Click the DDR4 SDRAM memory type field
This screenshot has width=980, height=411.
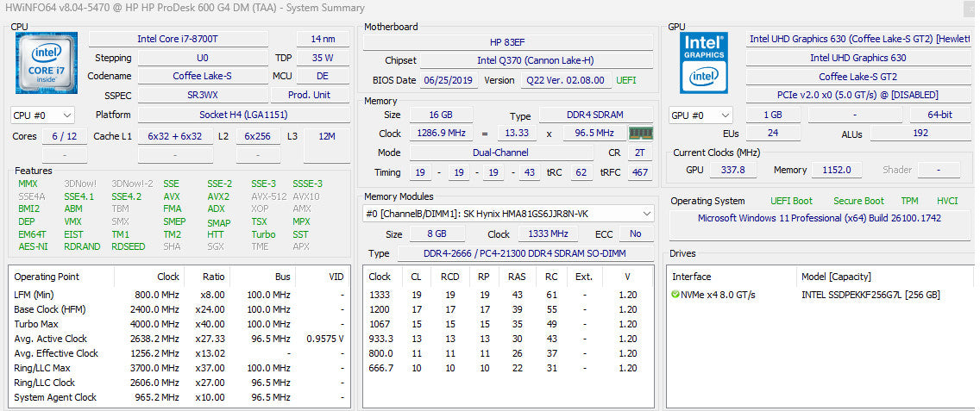coord(596,115)
